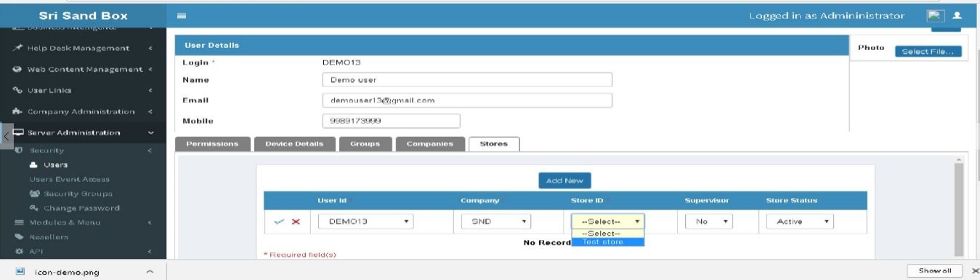
Task: Click the Server Administration monitor icon
Action: [17, 132]
